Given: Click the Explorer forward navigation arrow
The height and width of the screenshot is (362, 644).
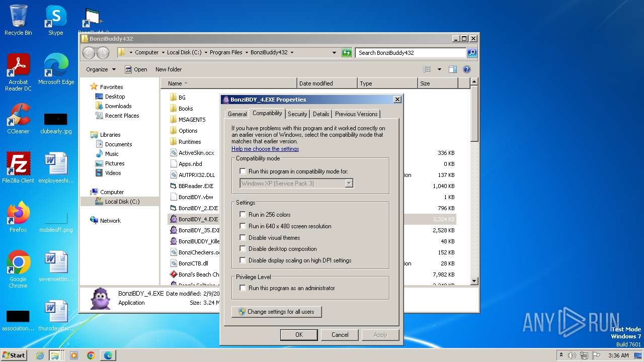Looking at the screenshot, I should tap(103, 52).
